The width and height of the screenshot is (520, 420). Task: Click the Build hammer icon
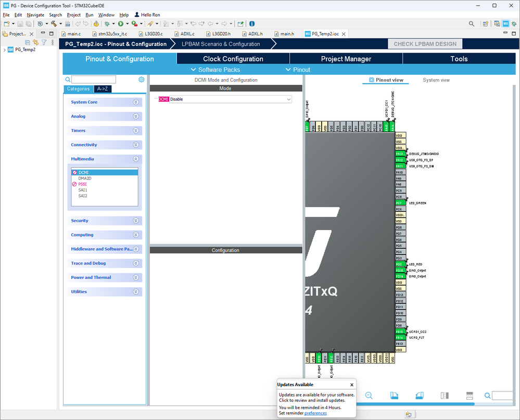[x=54, y=24]
